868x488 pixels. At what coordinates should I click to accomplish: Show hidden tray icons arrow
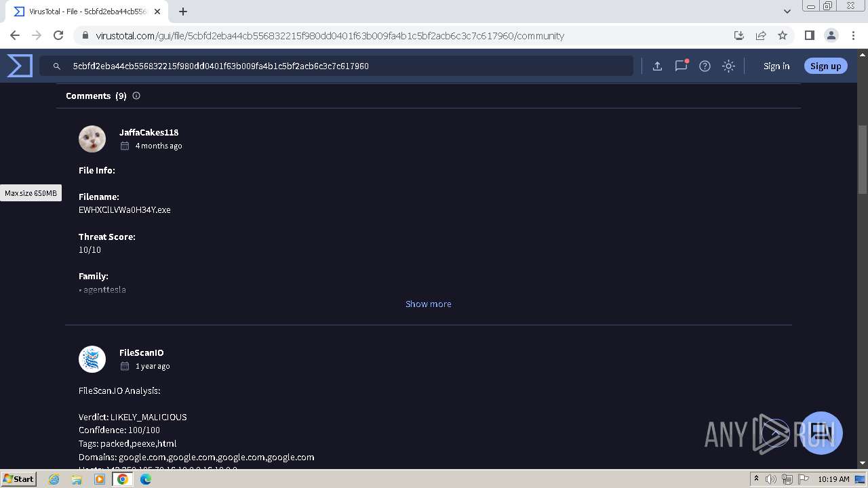click(x=756, y=479)
